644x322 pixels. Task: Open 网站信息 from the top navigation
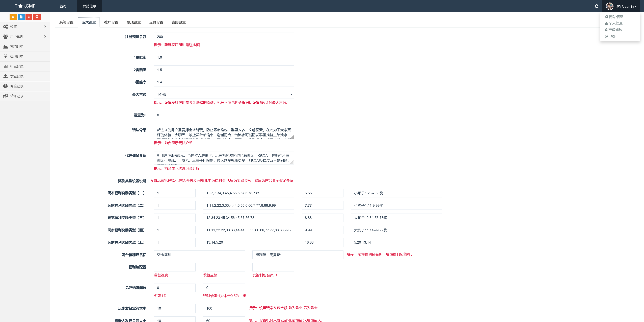pos(89,6)
